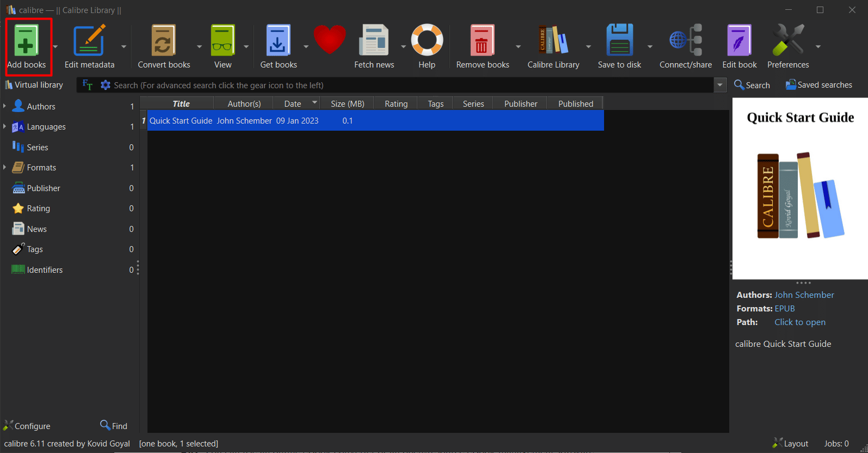Sort by Author(s) column header
Screen dimensions: 868x453
[244, 103]
